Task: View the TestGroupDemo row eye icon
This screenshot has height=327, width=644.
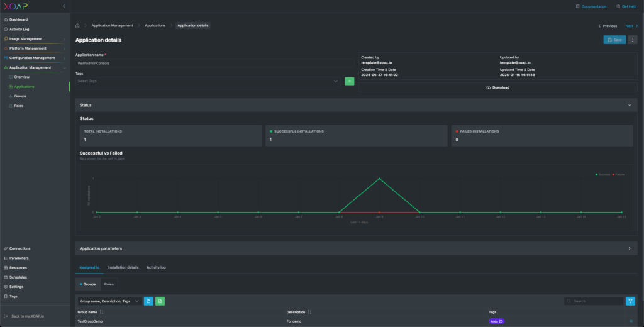Action: (x=631, y=321)
